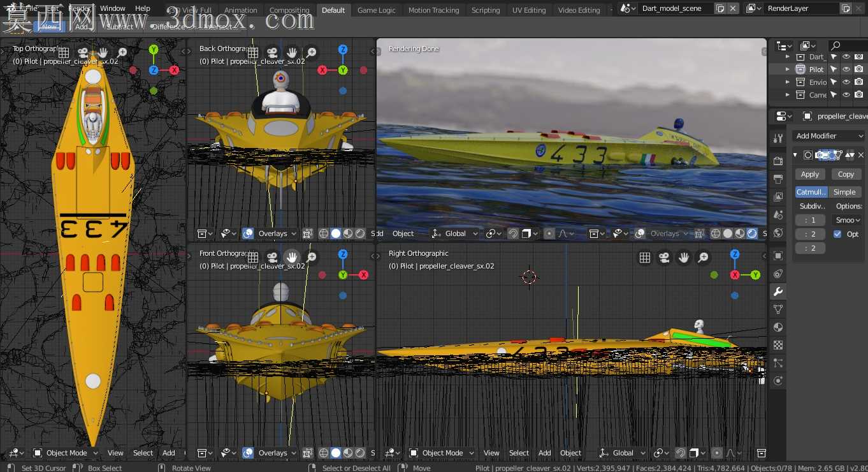Switch to the Compositing workspace tab
Screen dimensions: 868x472
tap(289, 10)
